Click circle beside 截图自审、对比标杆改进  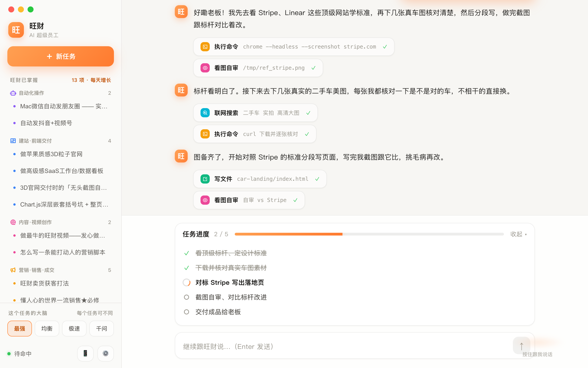pos(186,297)
